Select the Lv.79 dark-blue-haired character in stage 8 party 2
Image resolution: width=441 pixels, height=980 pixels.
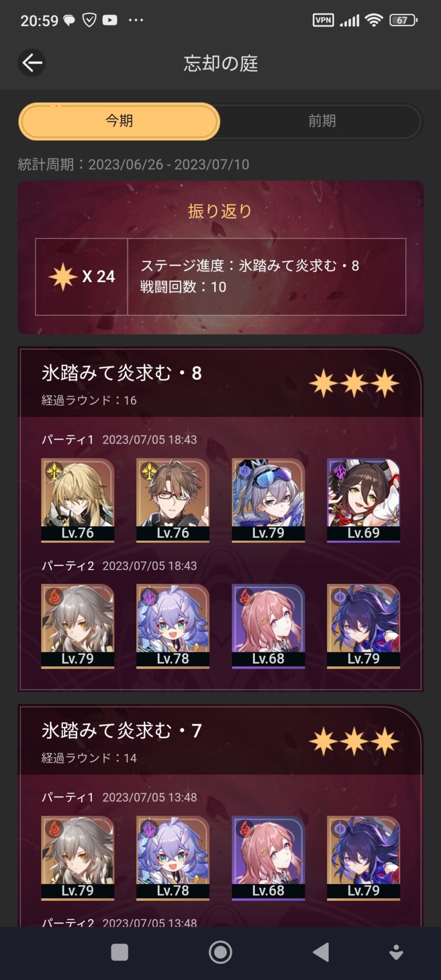tap(363, 626)
